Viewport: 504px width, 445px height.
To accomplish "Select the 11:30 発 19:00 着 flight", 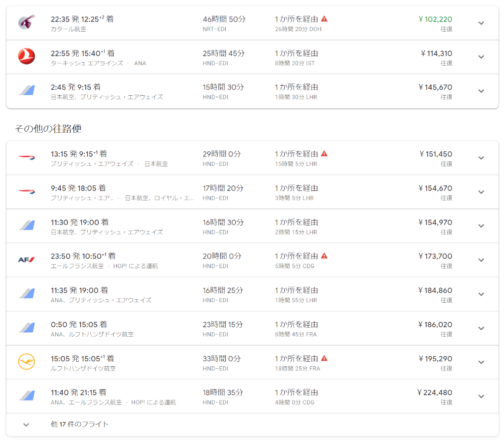I will [x=79, y=222].
